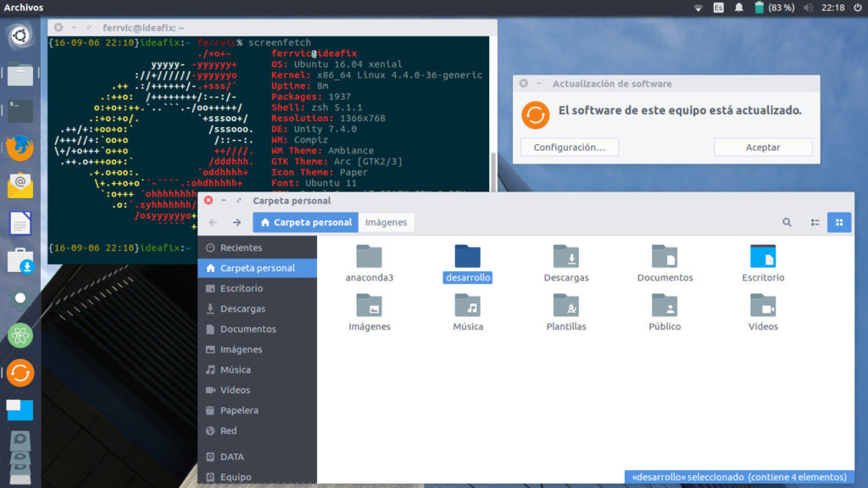Open the Descargas folder icon
868x488 pixels.
566,258
